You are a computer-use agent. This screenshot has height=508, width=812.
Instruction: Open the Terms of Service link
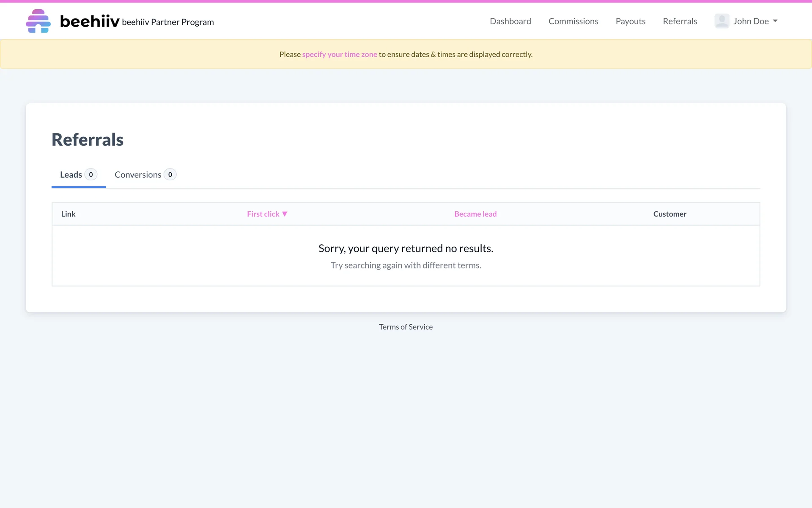(x=406, y=327)
